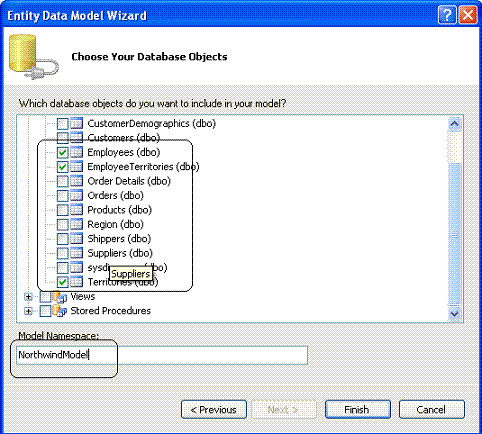Check the Suppliers (dbo) checkbox
Viewport: 482px width, 434px height.
tap(62, 253)
